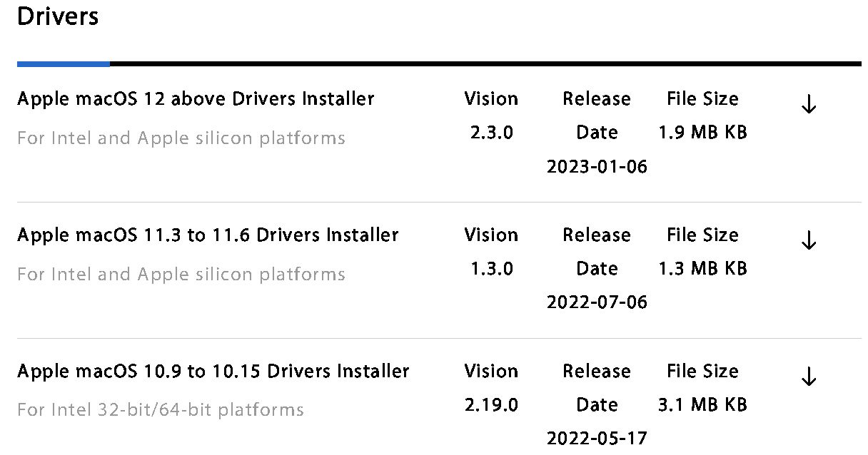The image size is (868, 455).
Task: Click the release date 2022-07-06
Action: tap(597, 302)
